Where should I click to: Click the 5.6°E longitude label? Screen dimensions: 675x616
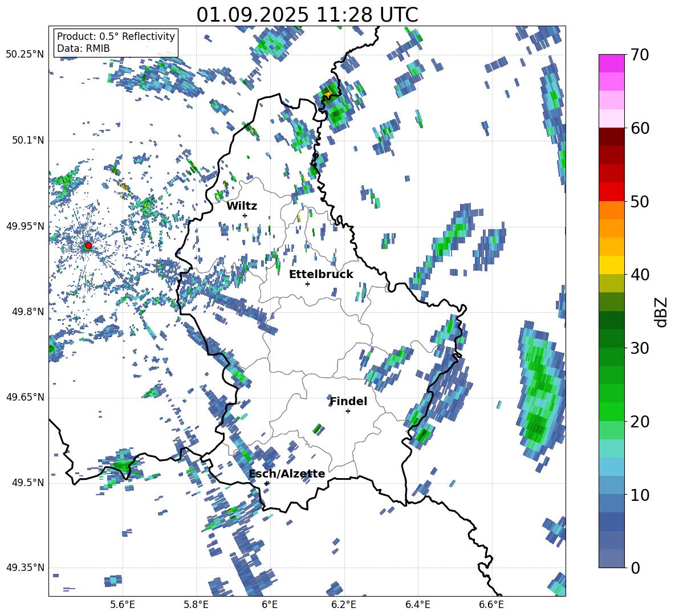122,605
